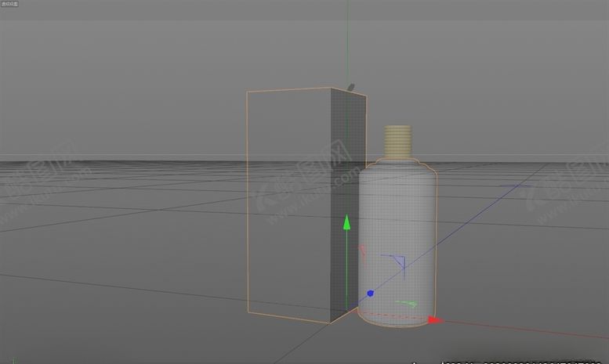Select the blue plane-constraint gizmo handle

[398, 263]
